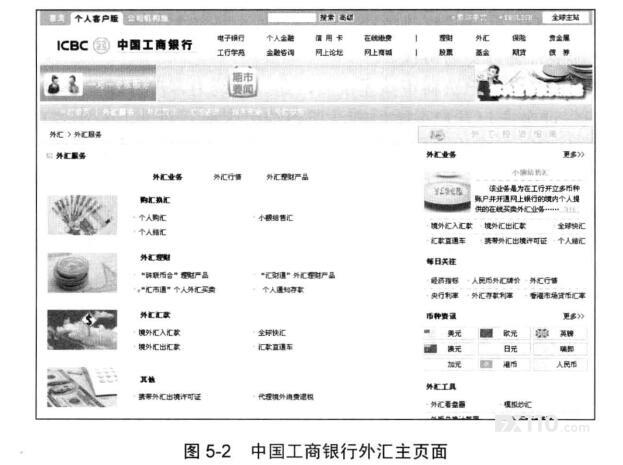This screenshot has width=623, height=465.
Task: Open 股票 in the top navigation
Action: coord(446,52)
